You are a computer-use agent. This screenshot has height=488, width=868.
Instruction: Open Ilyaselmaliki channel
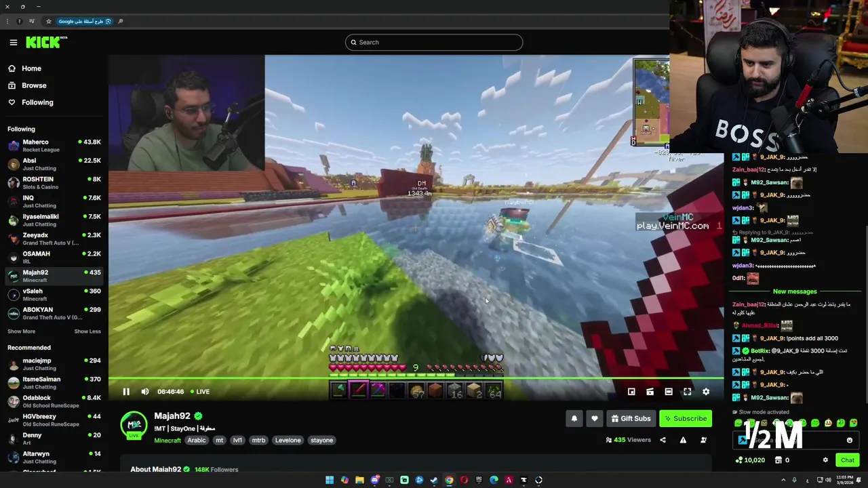click(x=54, y=220)
